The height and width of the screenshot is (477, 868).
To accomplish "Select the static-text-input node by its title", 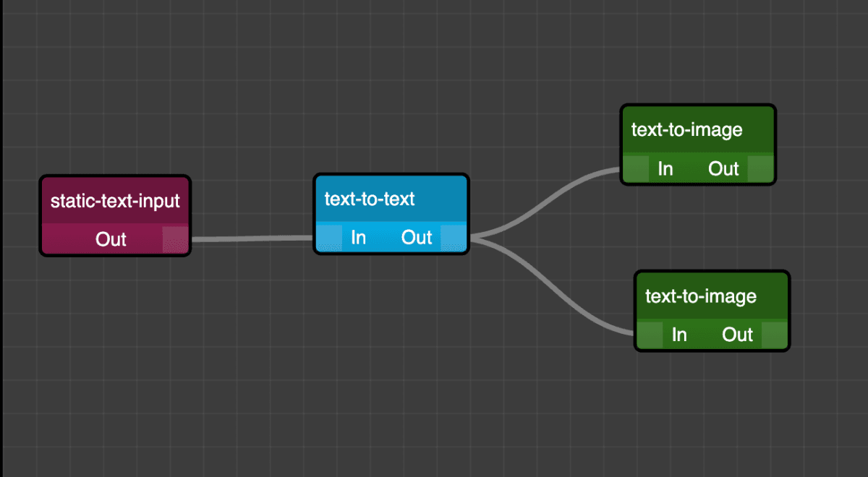I will (x=115, y=201).
